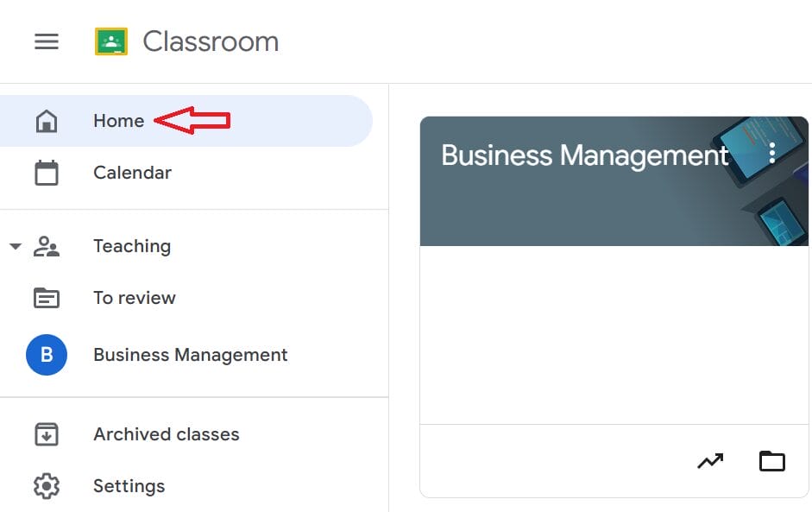812x512 pixels.
Task: Select the Teaching people icon
Action: [47, 245]
